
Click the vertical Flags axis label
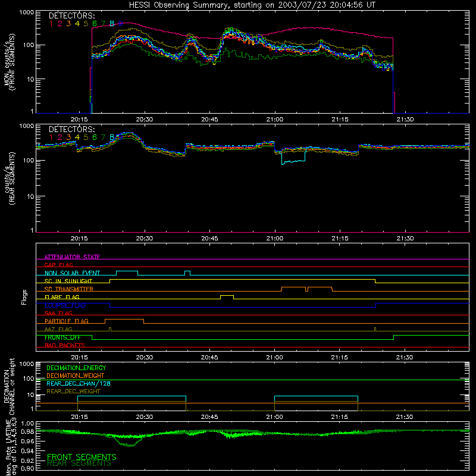coord(24,297)
